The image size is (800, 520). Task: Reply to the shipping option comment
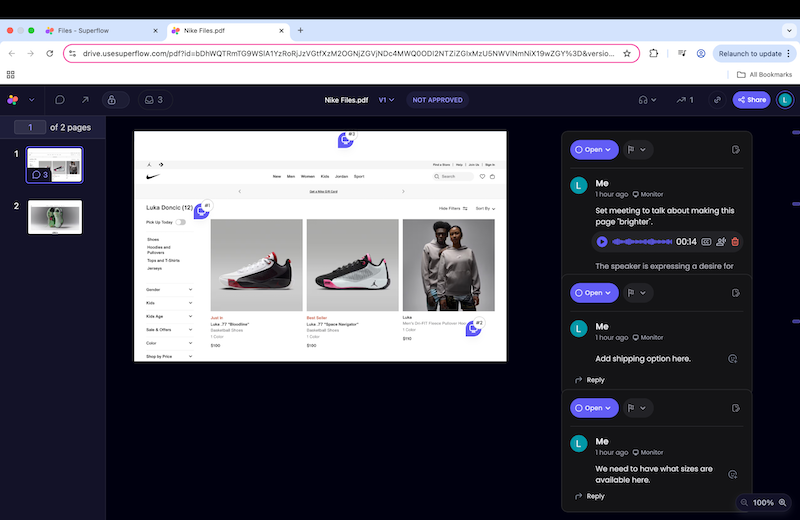[590, 380]
